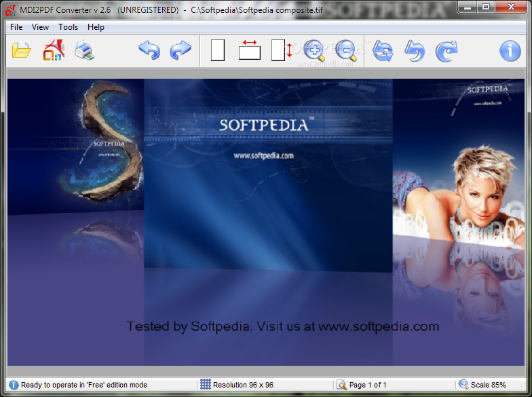532x397 pixels.
Task: Flip the page using the double-arrow rotate icon
Action: click(383, 51)
